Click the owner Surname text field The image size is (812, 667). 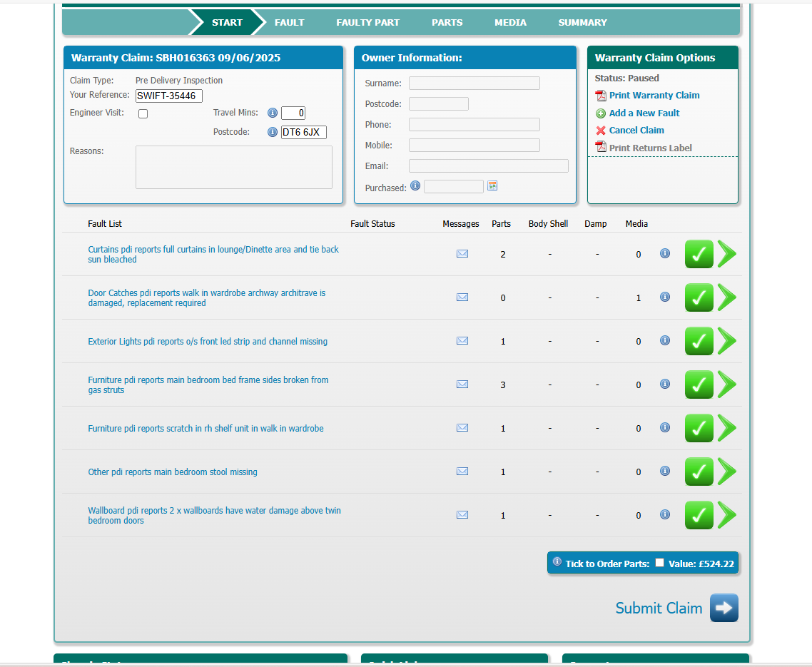[x=474, y=83]
